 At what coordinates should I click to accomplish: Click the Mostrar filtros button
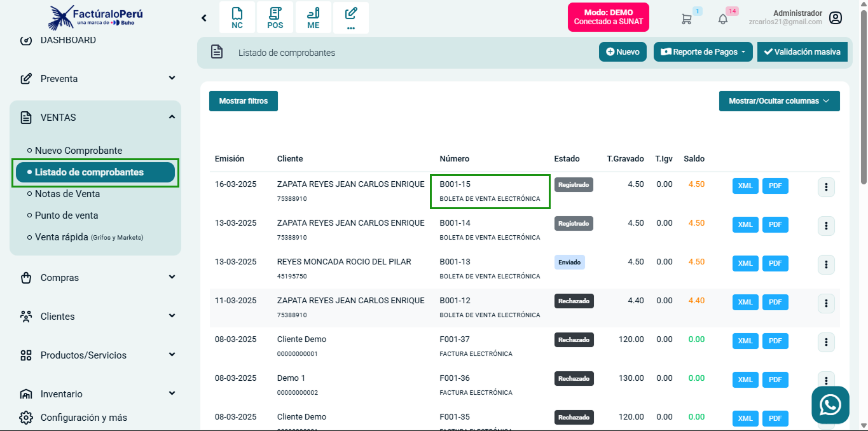243,101
